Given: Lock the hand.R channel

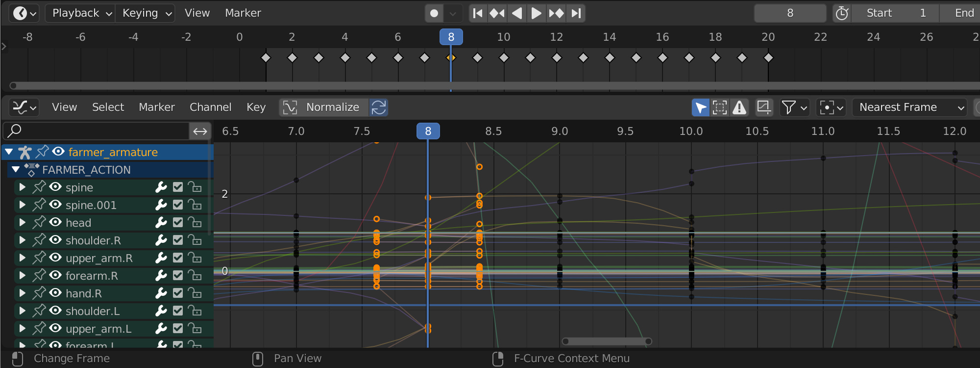Looking at the screenshot, I should coord(195,293).
